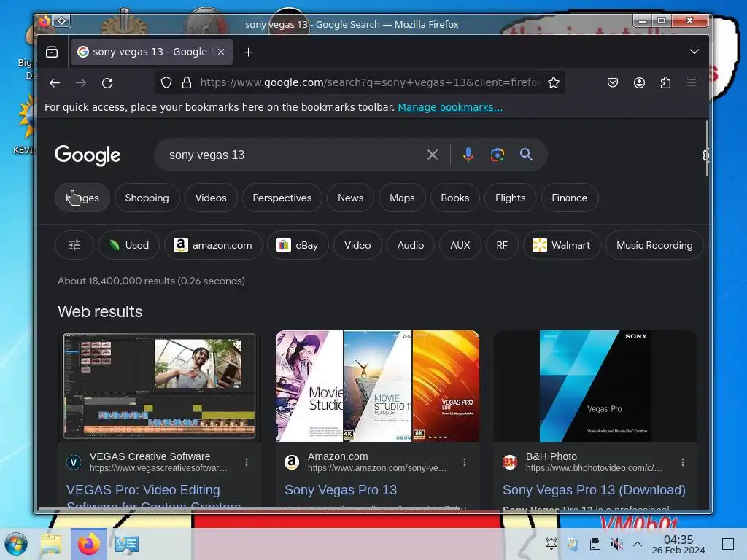Apply the amazon.com filter chip
The width and height of the screenshot is (747, 560).
click(213, 245)
